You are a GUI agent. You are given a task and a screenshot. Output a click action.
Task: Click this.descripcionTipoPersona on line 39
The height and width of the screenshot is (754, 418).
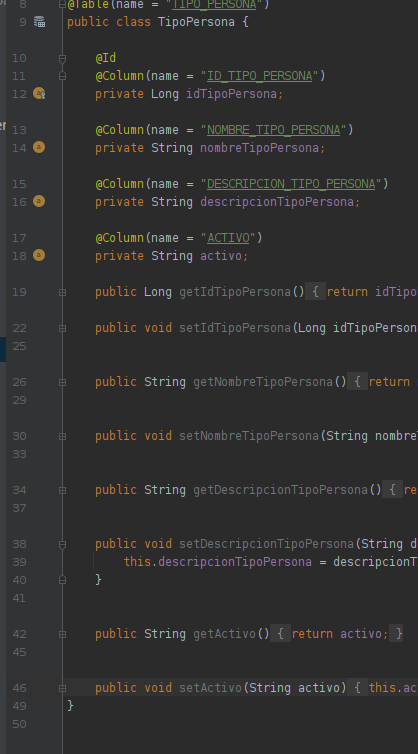217,562
